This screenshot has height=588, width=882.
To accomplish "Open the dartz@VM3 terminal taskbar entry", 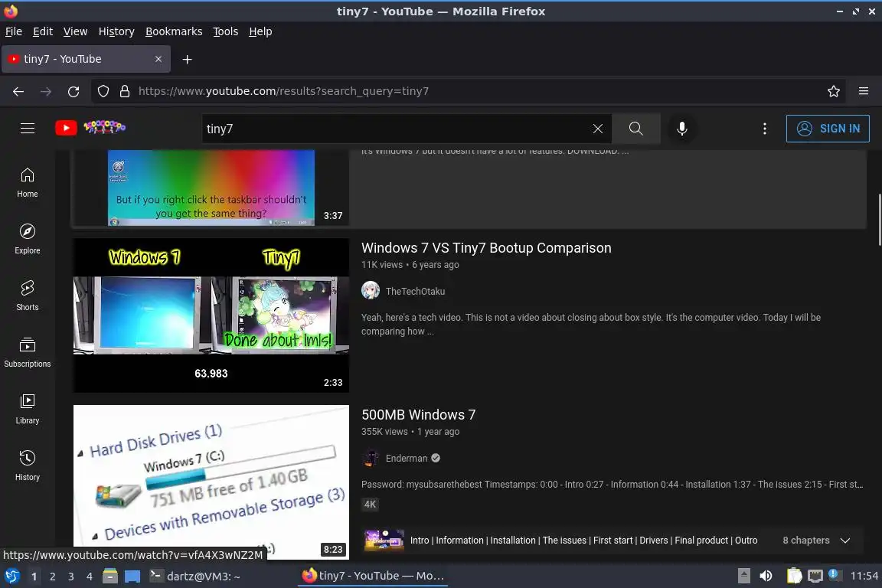I will (195, 577).
